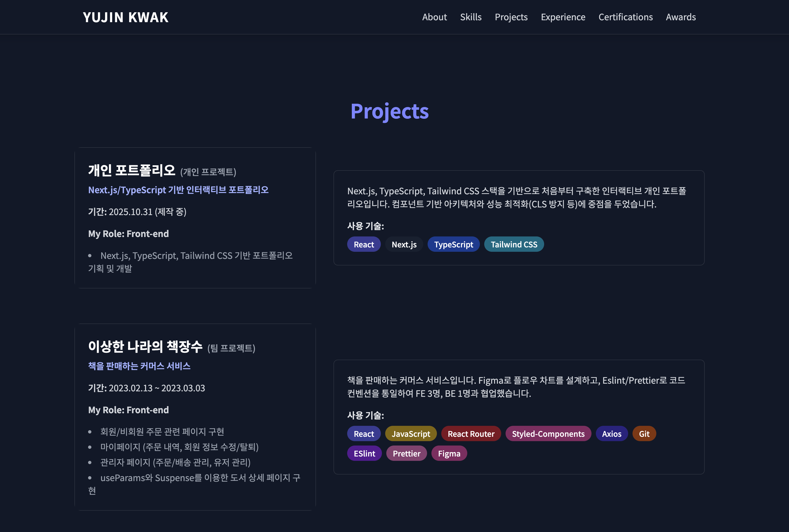Open the Experience nav item
789x532 pixels.
(x=563, y=17)
